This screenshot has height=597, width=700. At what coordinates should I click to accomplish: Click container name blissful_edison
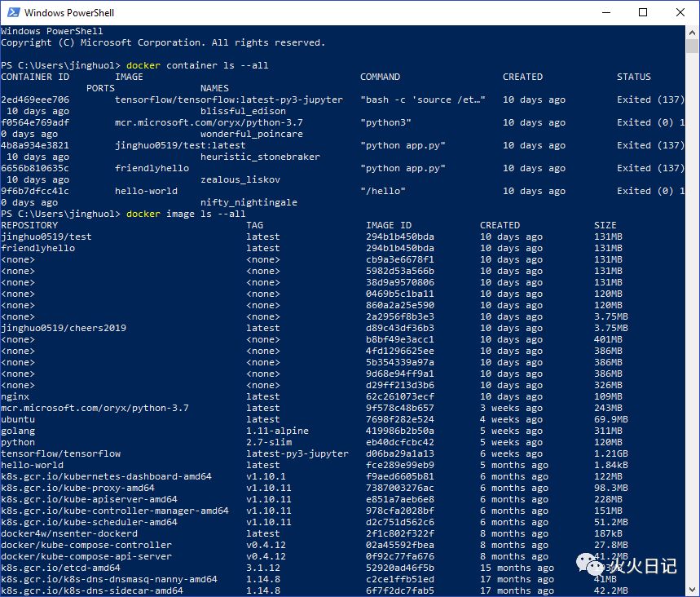pyautogui.click(x=243, y=111)
